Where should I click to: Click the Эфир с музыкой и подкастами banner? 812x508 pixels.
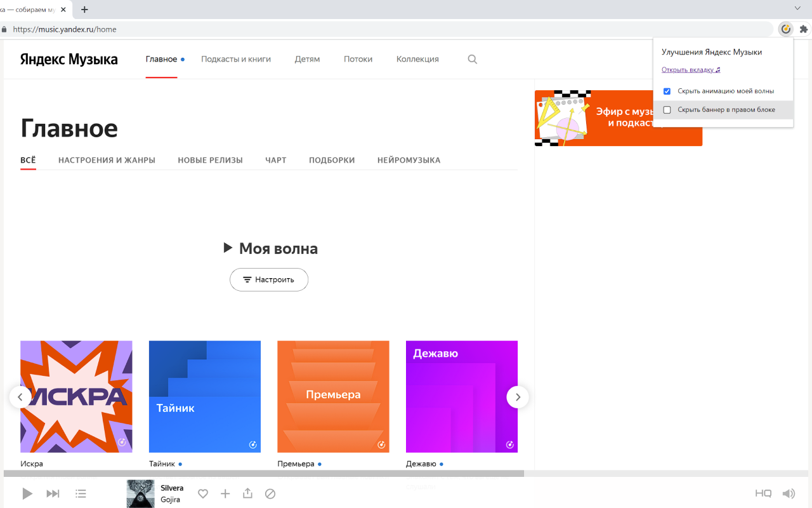click(x=619, y=118)
